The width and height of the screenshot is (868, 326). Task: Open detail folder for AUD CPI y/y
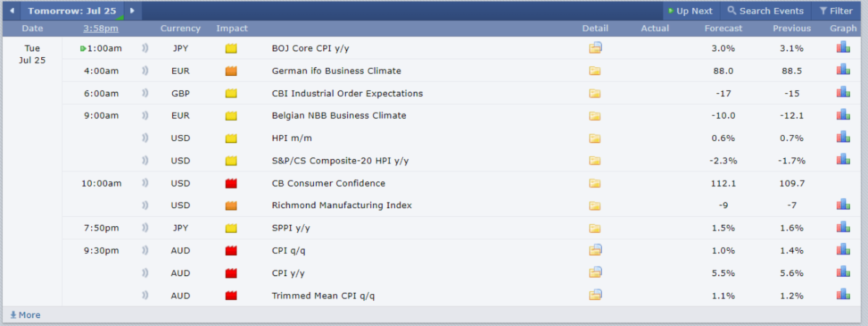click(595, 273)
